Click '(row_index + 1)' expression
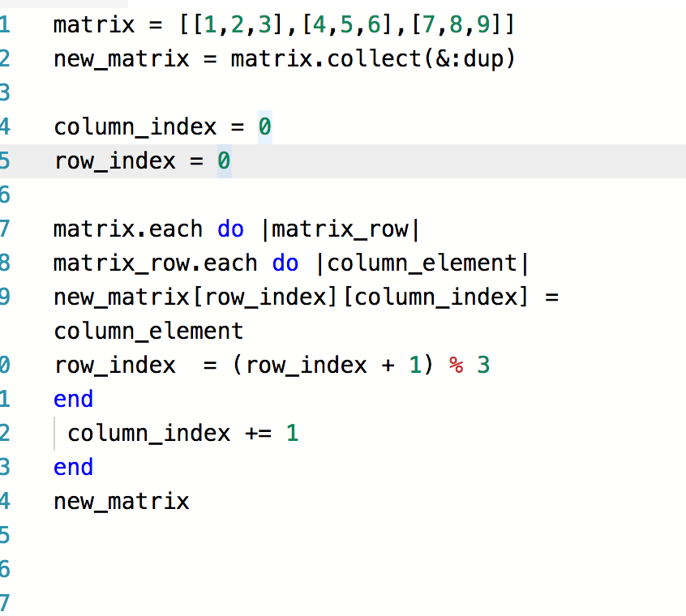This screenshot has width=686, height=616. point(332,366)
